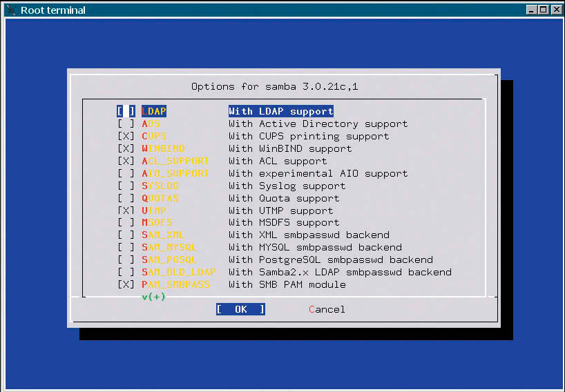Image resolution: width=565 pixels, height=392 pixels.
Task: Maximize the Root terminal window
Action: (544, 10)
